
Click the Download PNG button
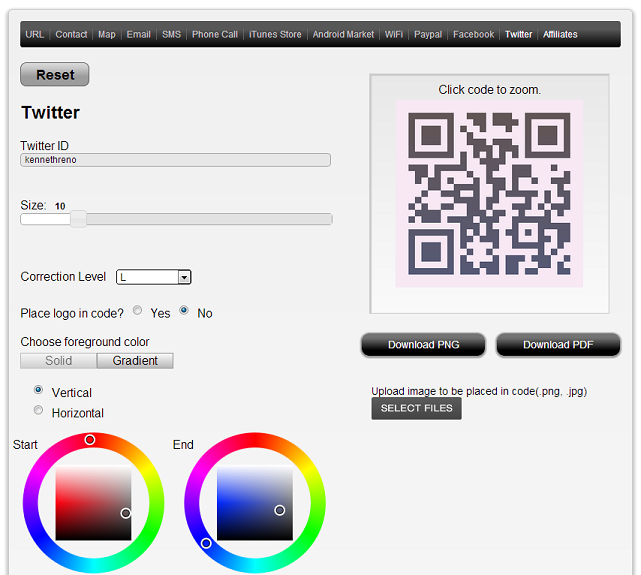pos(424,345)
